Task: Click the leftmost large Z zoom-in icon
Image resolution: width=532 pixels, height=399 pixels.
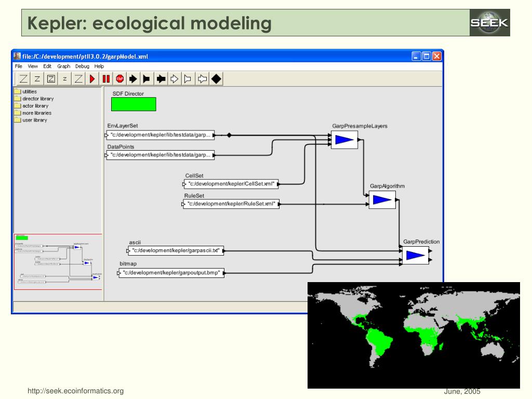Action: click(23, 79)
